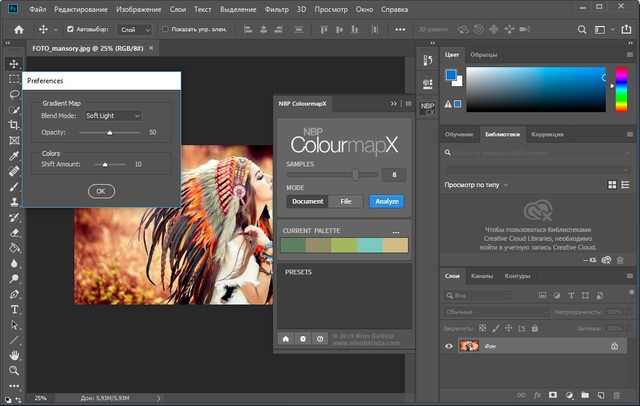Viewport: 640px width, 406px height.
Task: Click the Analyze button in ColourmapX
Action: pyautogui.click(x=386, y=201)
